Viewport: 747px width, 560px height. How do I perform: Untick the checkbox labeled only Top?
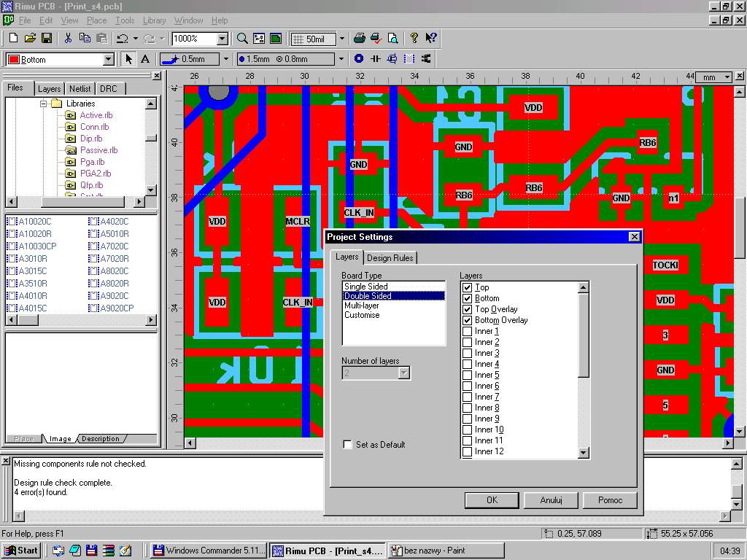pos(468,287)
